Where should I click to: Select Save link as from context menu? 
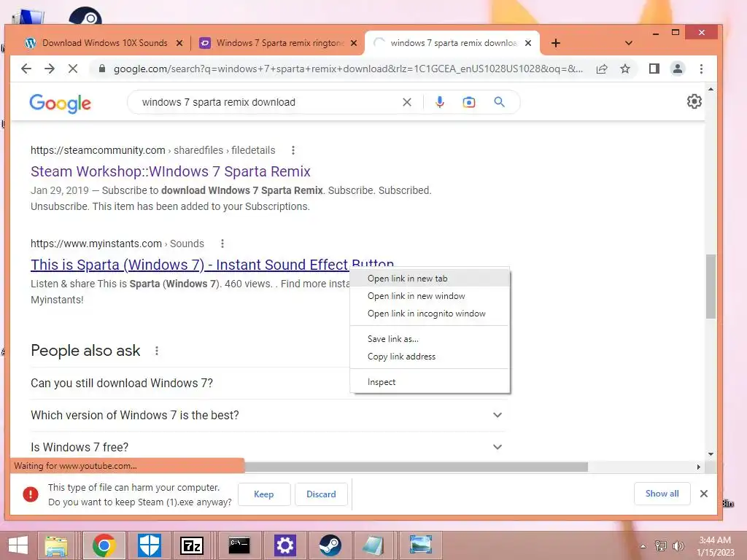coord(430,339)
